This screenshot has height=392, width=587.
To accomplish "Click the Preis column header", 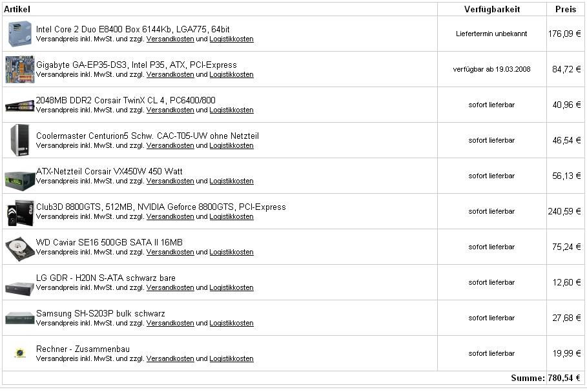I will pos(565,9).
